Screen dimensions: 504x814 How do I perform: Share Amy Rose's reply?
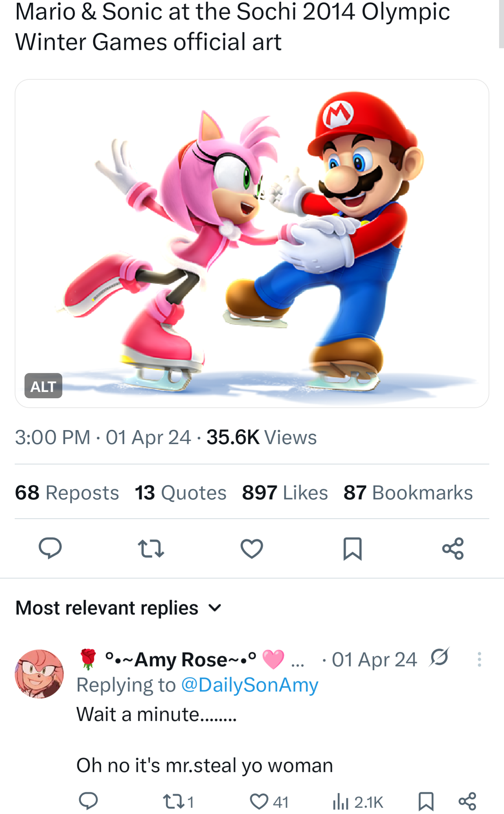tap(467, 801)
